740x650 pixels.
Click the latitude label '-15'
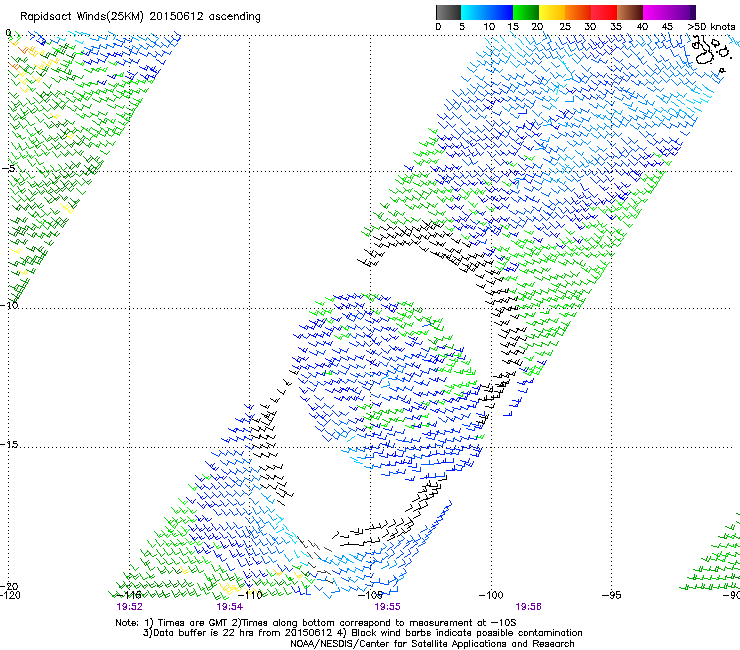click(x=9, y=444)
